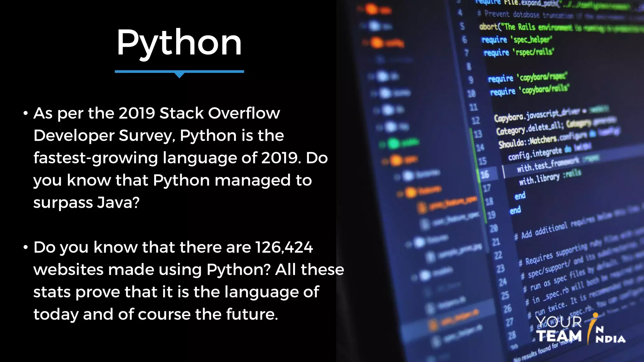Click the topmost orange blurred folder icon

point(372,9)
